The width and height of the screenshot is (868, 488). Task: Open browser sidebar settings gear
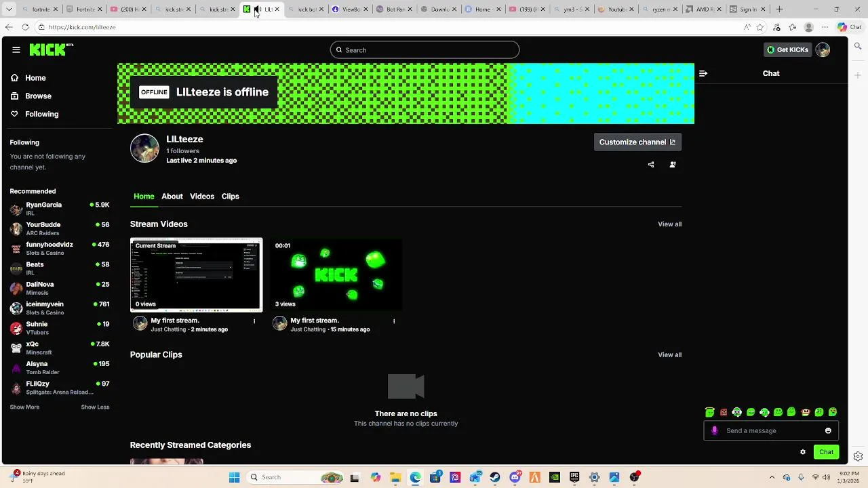pos(859,456)
